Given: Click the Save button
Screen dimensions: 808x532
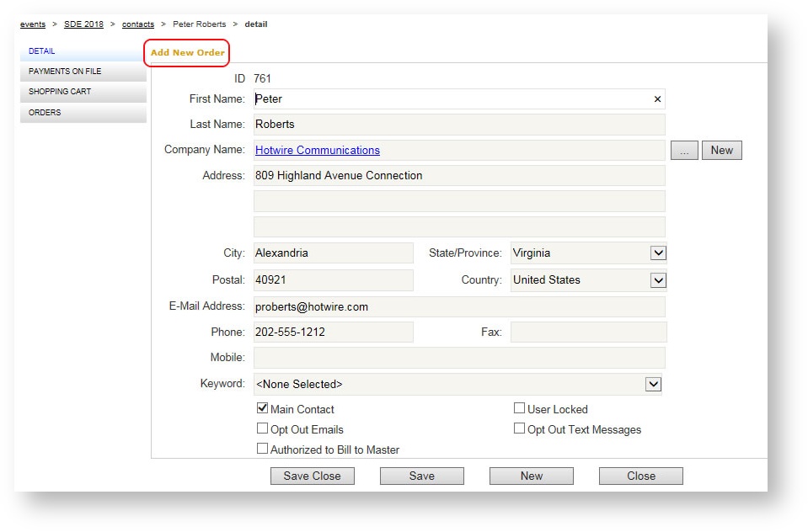Looking at the screenshot, I should coord(421,476).
